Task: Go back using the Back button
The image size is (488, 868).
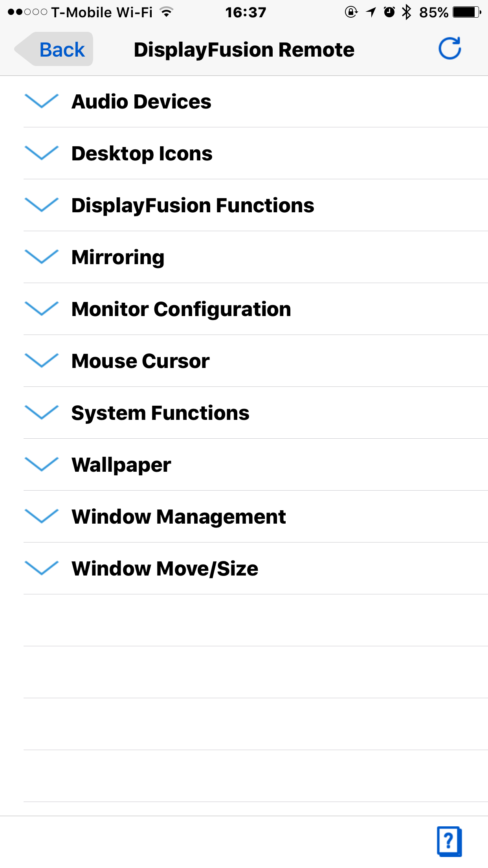Action: tap(54, 49)
